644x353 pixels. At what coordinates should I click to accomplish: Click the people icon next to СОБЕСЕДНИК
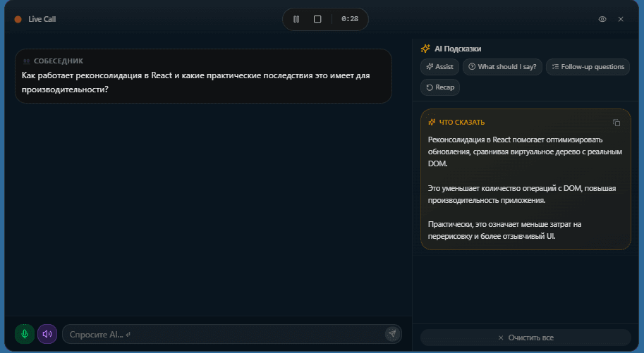[26, 61]
